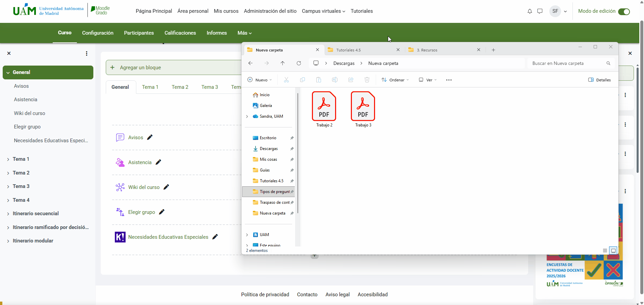Image resolution: width=644 pixels, height=305 pixels.
Task: Open the messaging chat bubble icon
Action: (540, 11)
